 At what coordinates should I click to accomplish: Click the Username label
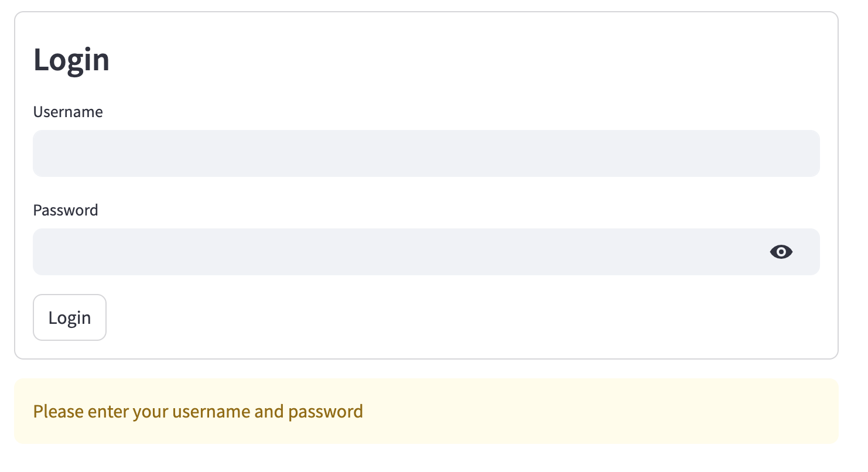68,112
